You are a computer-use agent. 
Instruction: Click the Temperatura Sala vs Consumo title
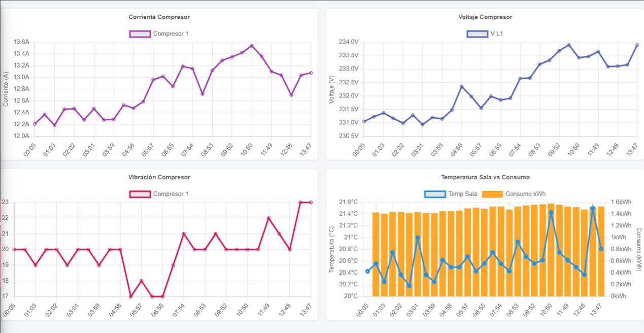(x=485, y=177)
